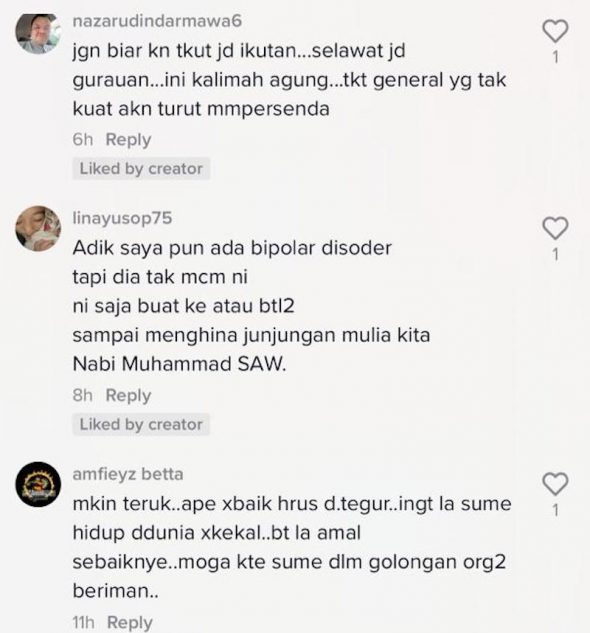
Task: Tap like count under linayusop75's heart
Action: point(556,254)
